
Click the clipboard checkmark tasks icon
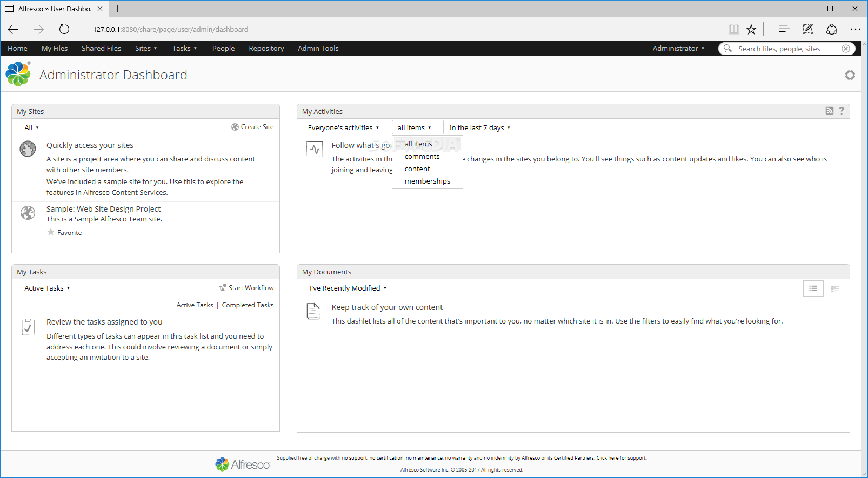(28, 327)
